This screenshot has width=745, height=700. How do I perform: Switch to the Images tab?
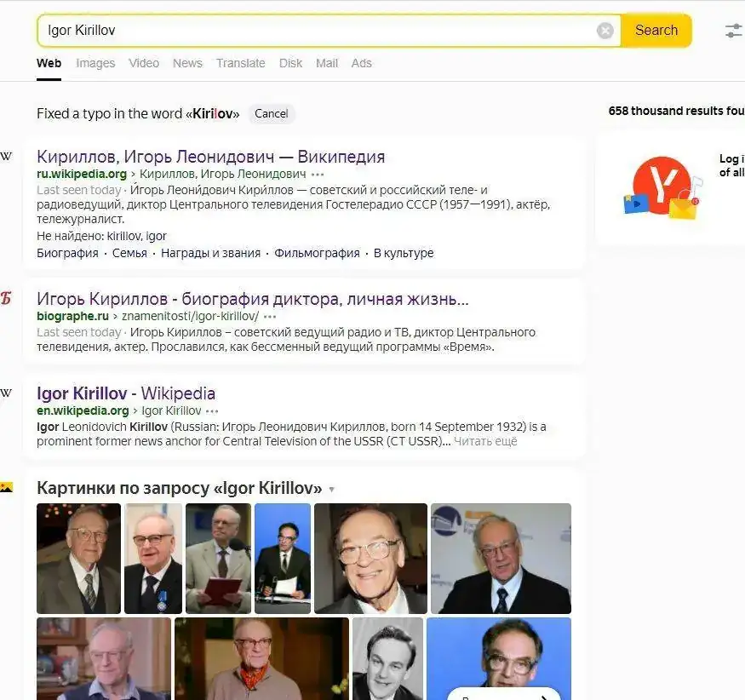click(95, 63)
